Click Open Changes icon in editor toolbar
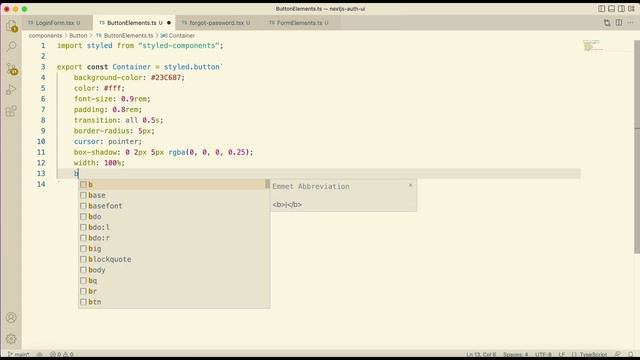This screenshot has height=360, width=640. [x=607, y=23]
